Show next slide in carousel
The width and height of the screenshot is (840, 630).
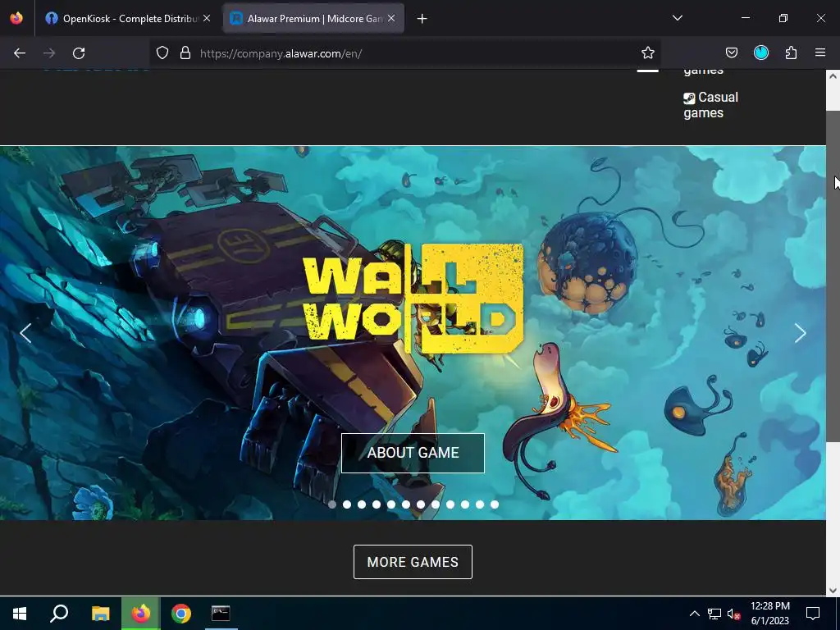tap(801, 333)
